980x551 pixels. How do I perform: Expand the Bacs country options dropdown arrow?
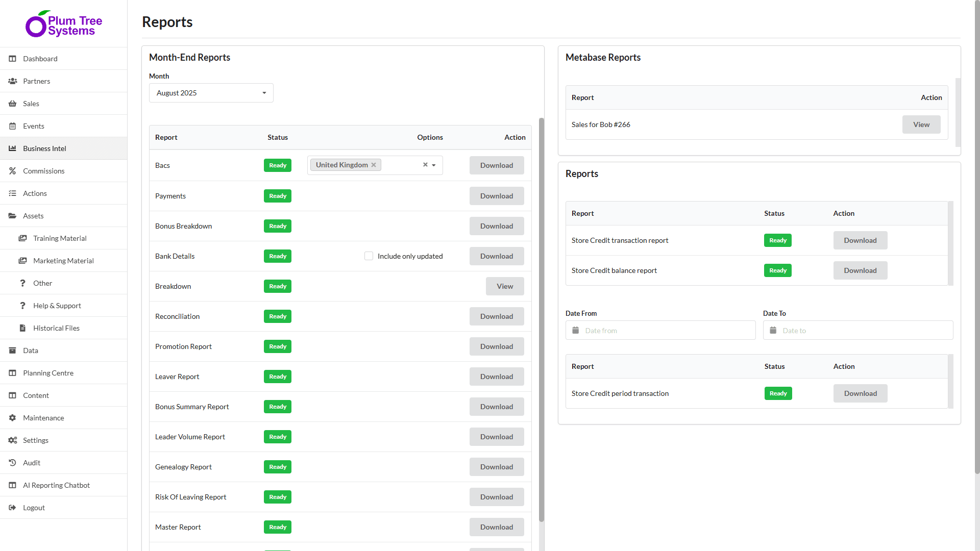click(434, 165)
